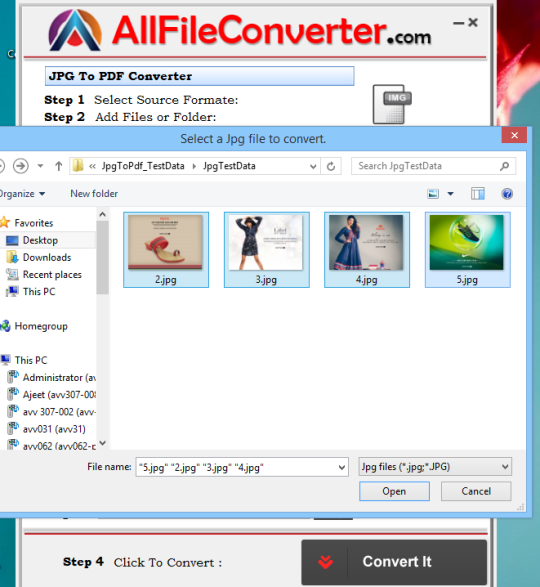Screen dimensions: 540x587
Task: Open Ajeet (avv307-008) network location
Action: tap(59, 395)
